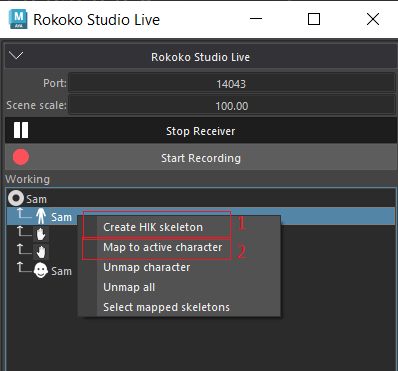The image size is (398, 371).
Task: Edit the Scene scale field 100.00
Action: 232,105
